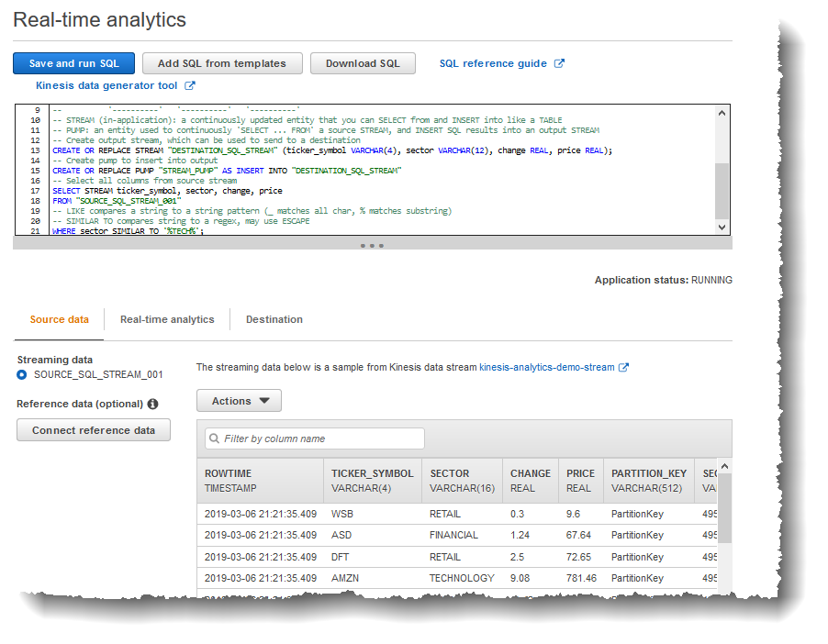Click Save and run SQL
This screenshot has height=644, width=828.
click(x=73, y=63)
